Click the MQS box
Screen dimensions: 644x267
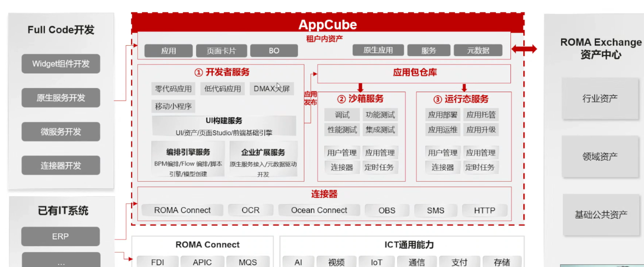click(x=248, y=262)
